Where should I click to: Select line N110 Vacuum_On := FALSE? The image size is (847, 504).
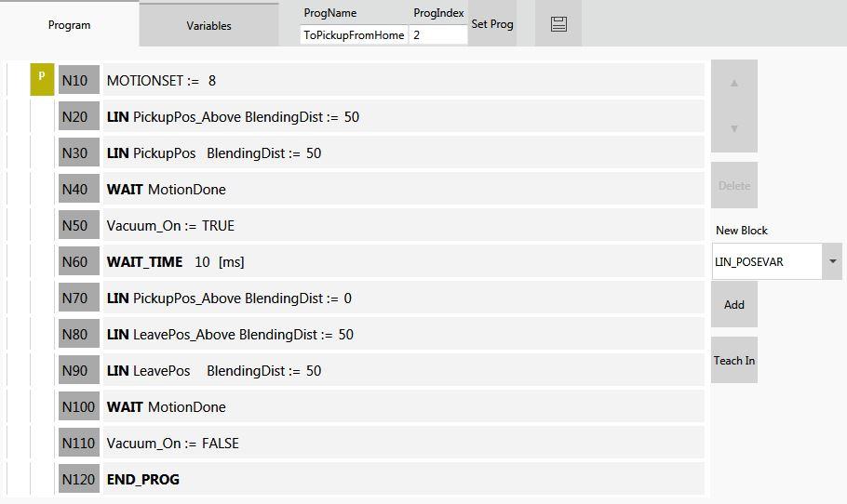402,444
